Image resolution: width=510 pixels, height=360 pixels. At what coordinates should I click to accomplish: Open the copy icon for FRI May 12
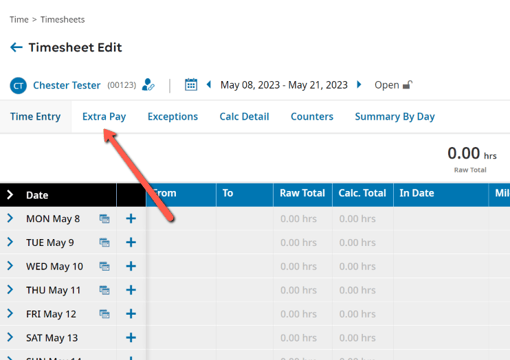coord(104,314)
